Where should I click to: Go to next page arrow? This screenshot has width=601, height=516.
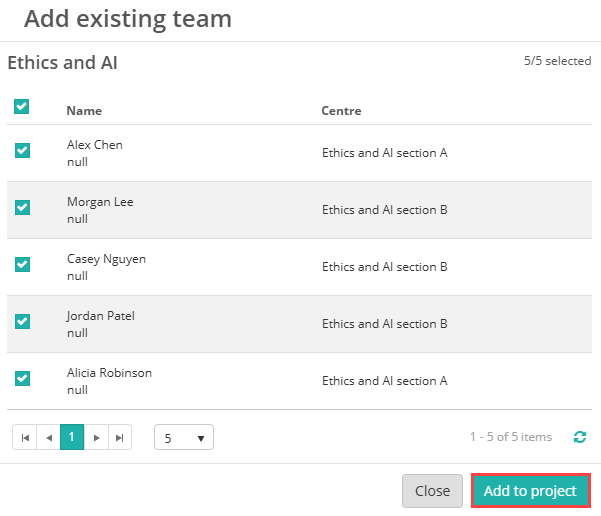pyautogui.click(x=96, y=437)
